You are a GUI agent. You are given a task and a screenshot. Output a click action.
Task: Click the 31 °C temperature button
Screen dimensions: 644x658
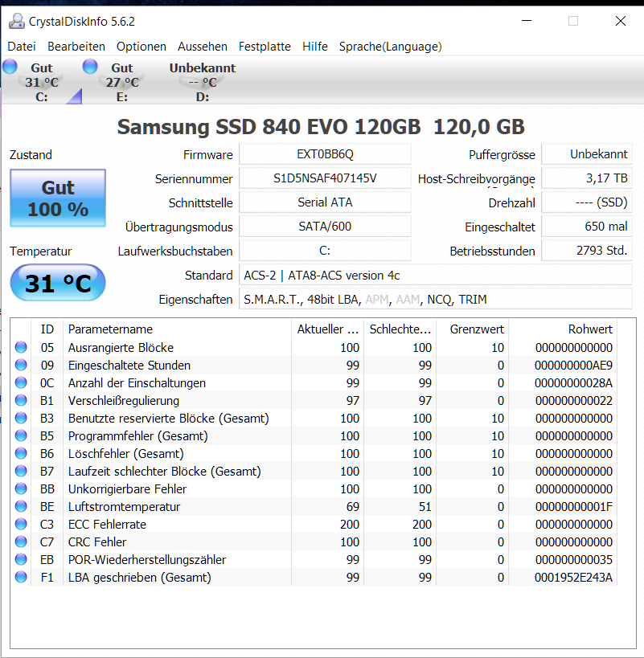(58, 283)
